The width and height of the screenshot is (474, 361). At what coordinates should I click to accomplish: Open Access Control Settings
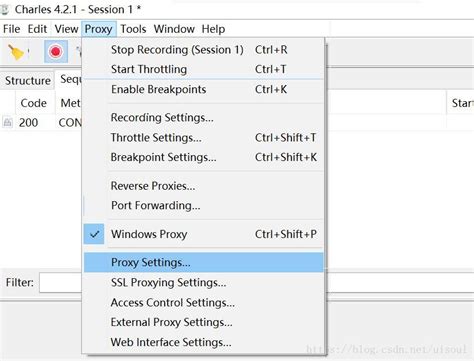[204, 302]
